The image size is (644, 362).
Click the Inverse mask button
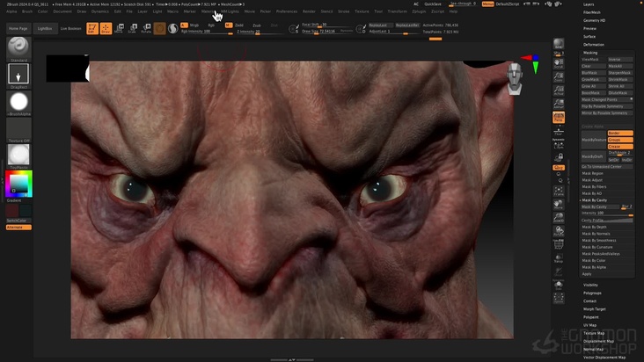pos(620,60)
